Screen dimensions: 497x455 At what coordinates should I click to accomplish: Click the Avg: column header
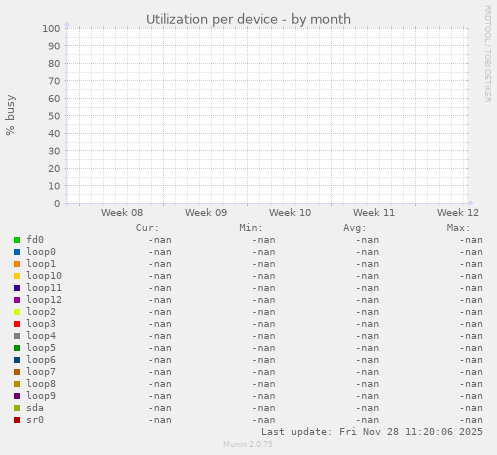355,228
